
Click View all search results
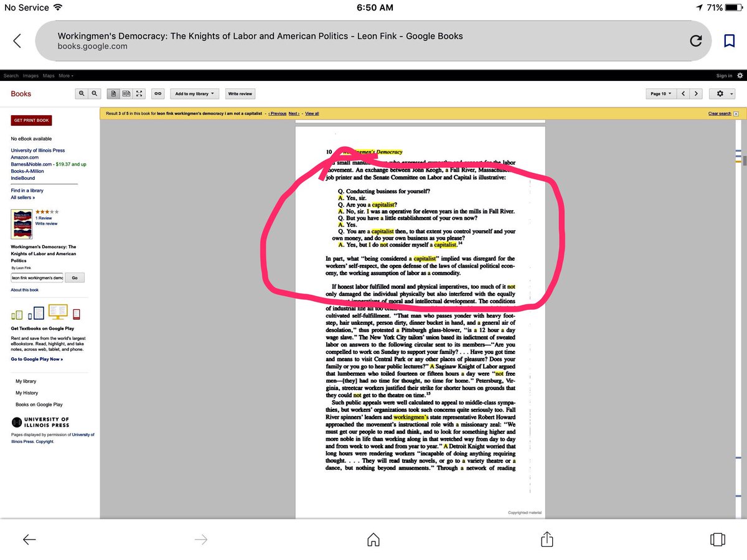[x=312, y=114]
